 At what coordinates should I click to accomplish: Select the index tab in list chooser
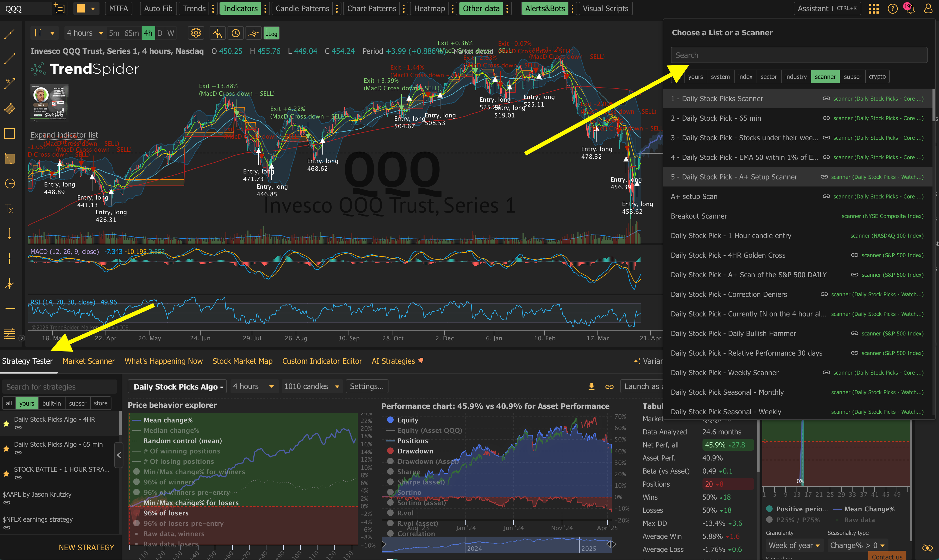[745, 77]
